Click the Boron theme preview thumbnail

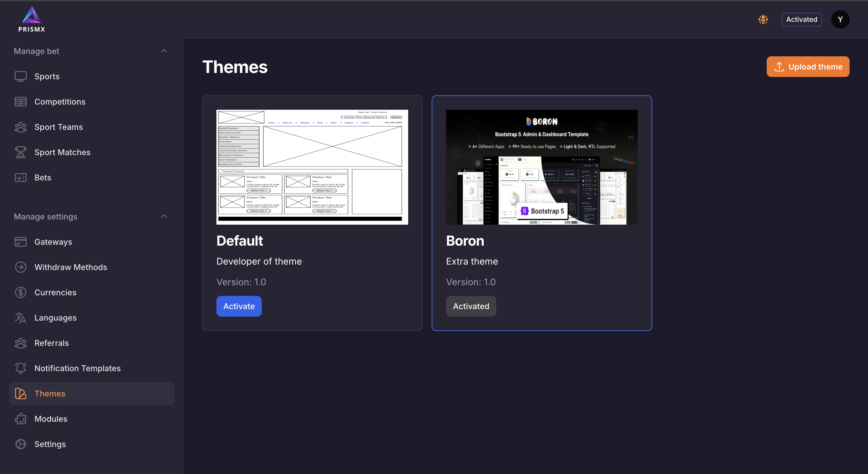tap(541, 167)
